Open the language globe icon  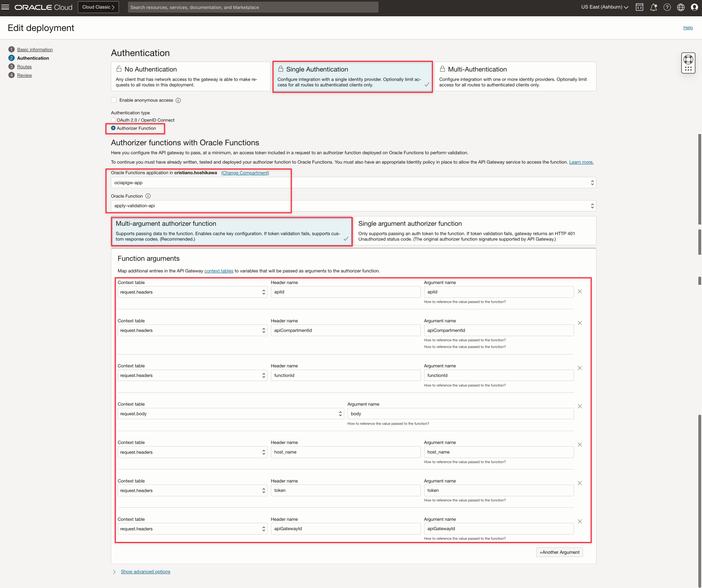click(x=680, y=7)
